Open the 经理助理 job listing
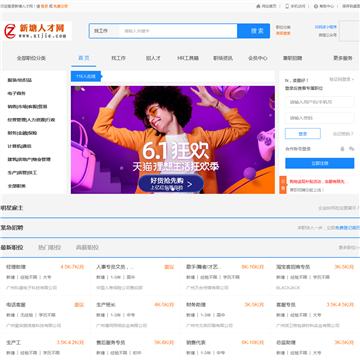Screen dimensions: 360x360 (16, 267)
